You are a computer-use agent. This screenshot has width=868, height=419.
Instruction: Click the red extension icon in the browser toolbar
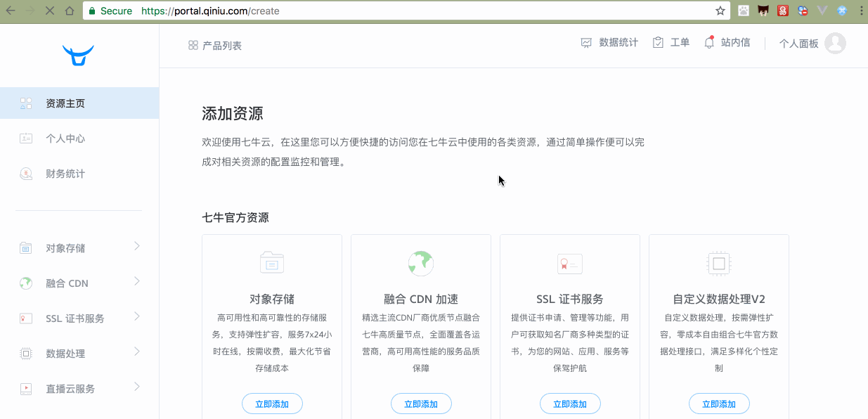pyautogui.click(x=782, y=11)
